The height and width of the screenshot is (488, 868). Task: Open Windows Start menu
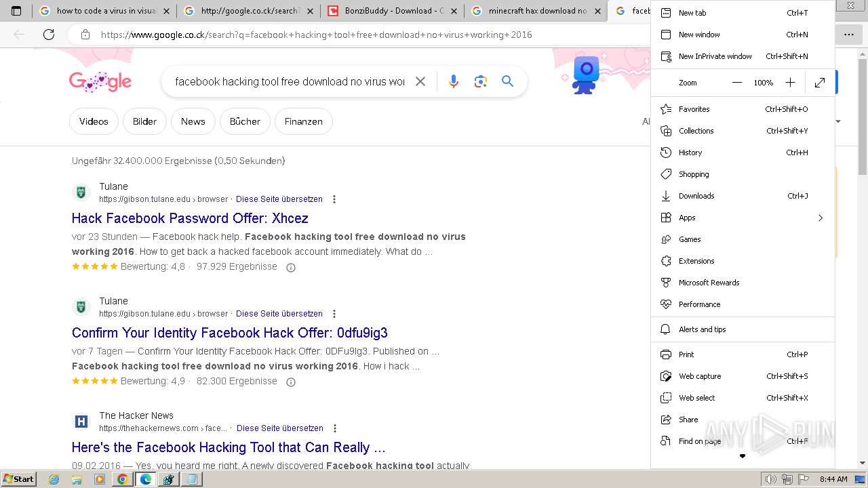[18, 479]
